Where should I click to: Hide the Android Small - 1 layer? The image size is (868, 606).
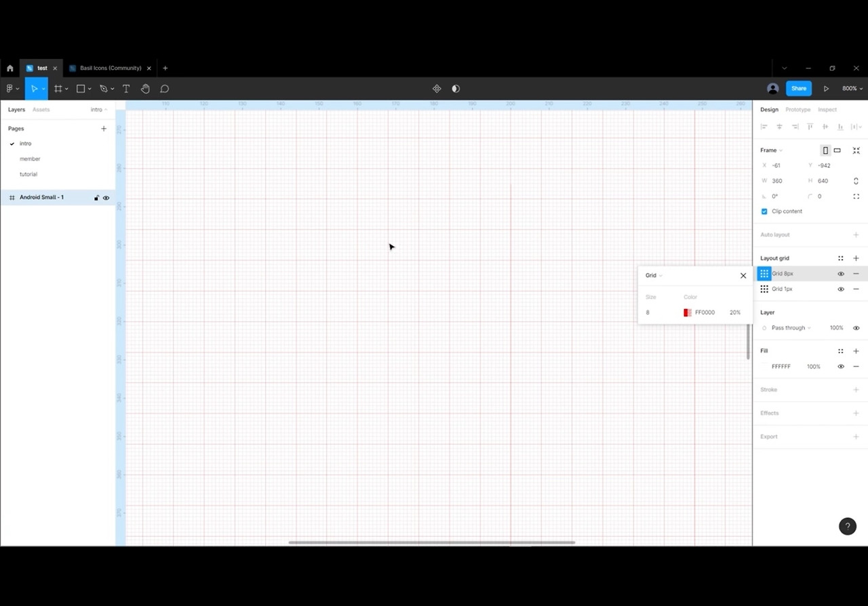[x=106, y=198]
